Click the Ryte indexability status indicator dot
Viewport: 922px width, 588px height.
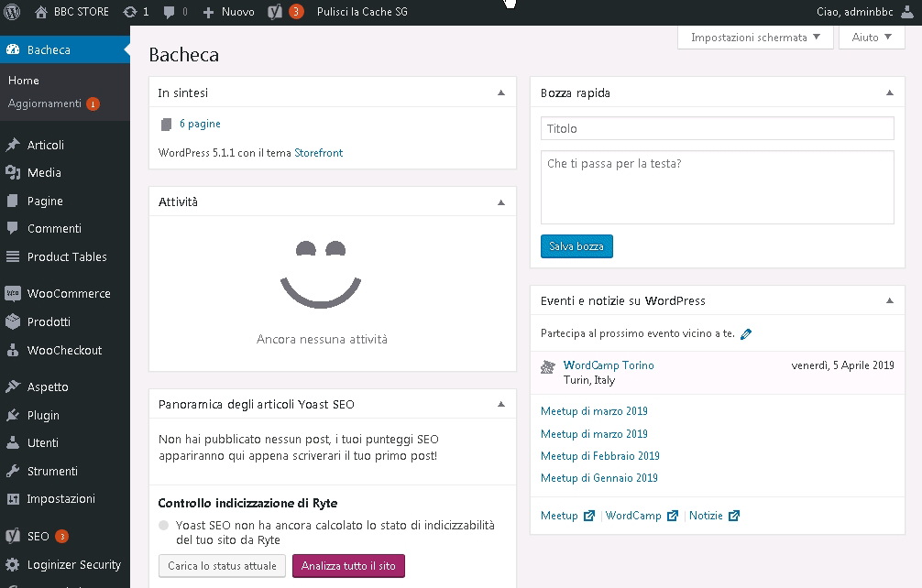(x=164, y=525)
